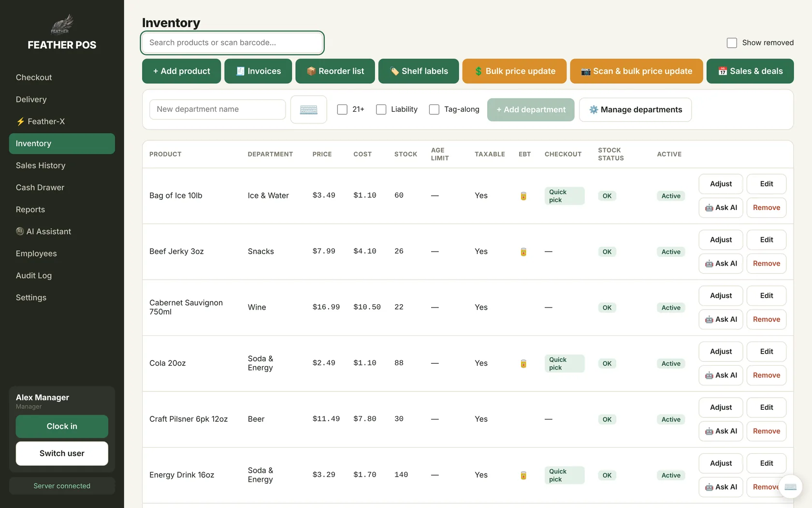Open the Audit Log page
This screenshot has width=812, height=508.
62,275
